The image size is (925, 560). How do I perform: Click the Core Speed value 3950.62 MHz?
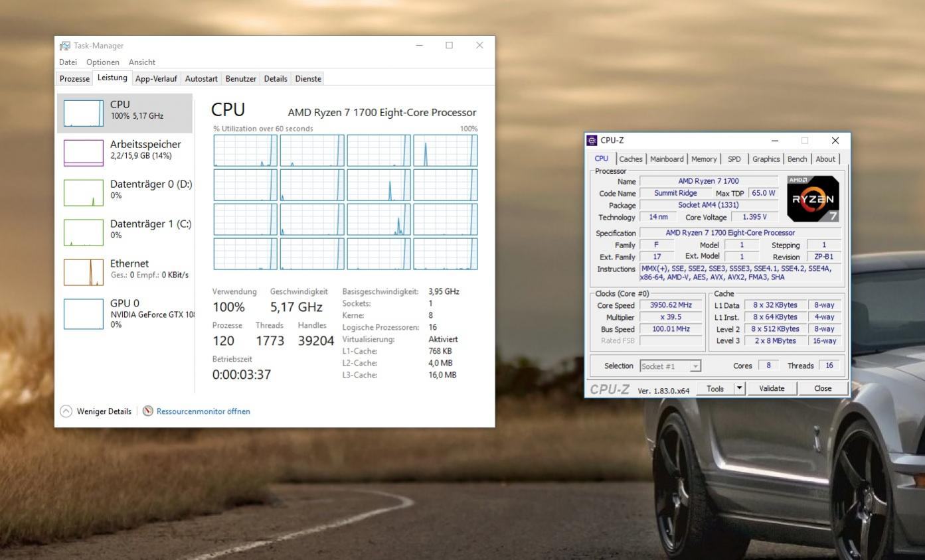pyautogui.click(x=671, y=305)
